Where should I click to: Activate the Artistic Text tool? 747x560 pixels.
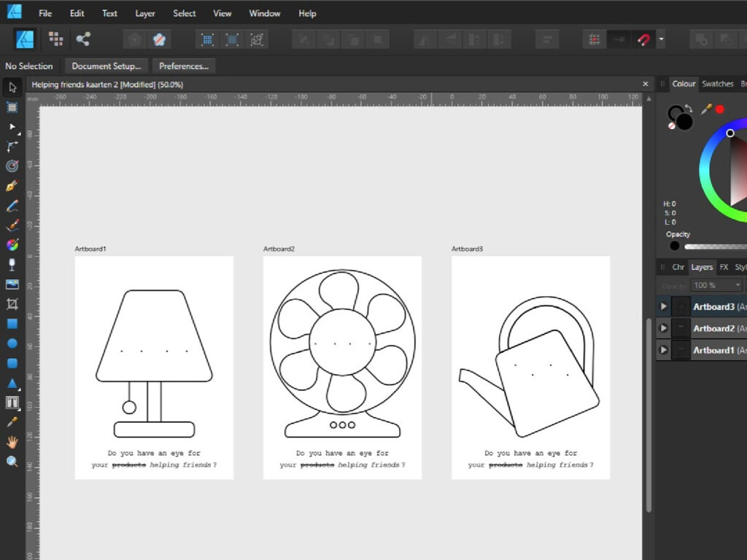[x=12, y=402]
